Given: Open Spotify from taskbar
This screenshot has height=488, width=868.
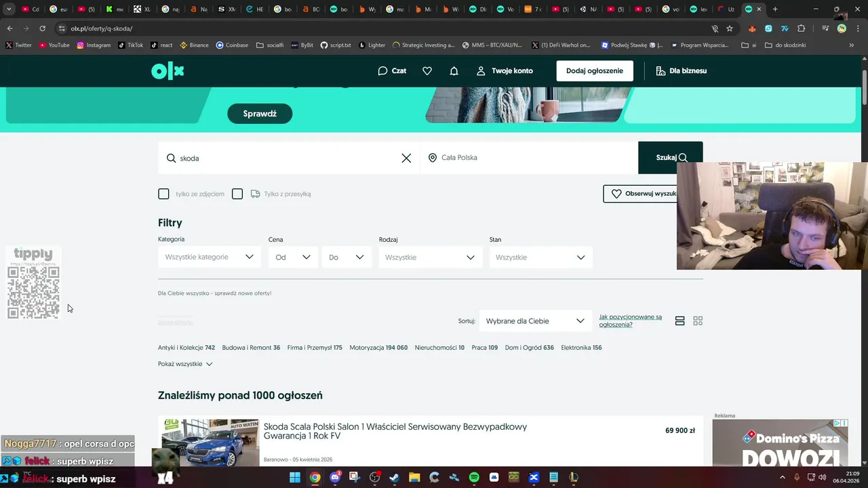Looking at the screenshot, I should 474,477.
